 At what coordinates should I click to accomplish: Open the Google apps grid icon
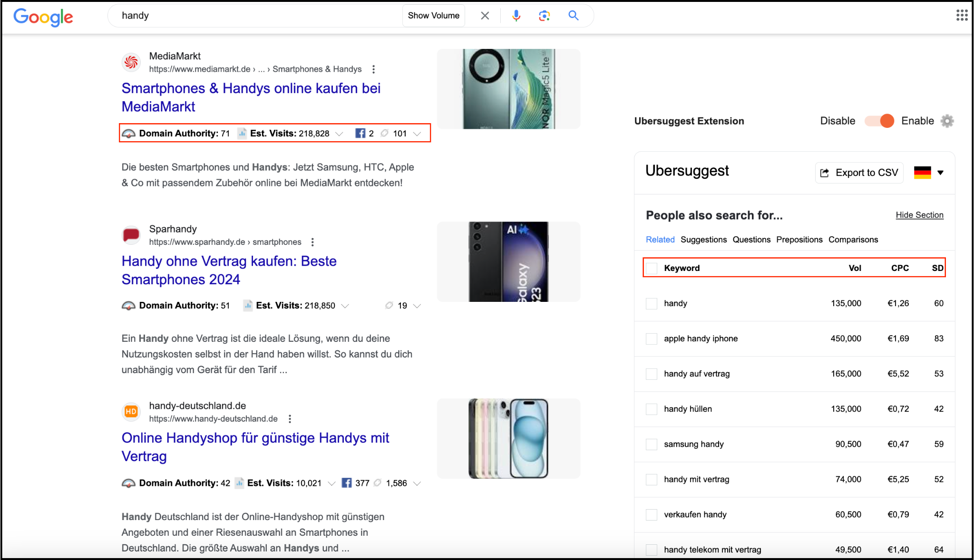click(x=962, y=15)
